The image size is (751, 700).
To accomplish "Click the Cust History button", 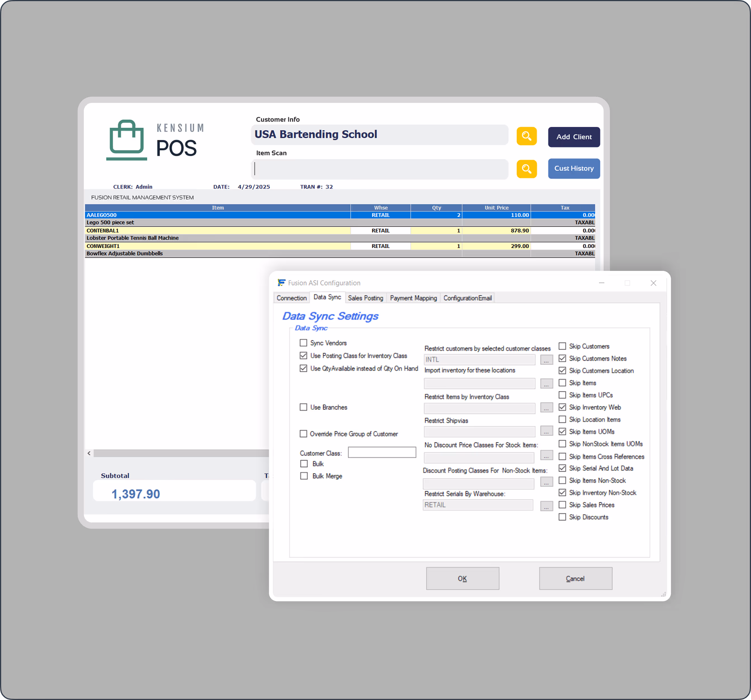I will [574, 169].
